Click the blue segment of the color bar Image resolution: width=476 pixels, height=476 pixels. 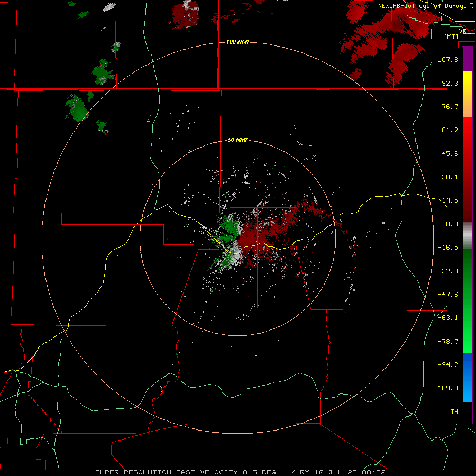[467, 377]
